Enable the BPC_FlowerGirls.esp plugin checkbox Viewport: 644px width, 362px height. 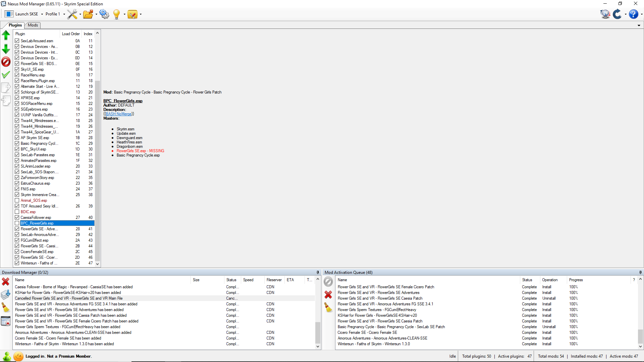point(17,223)
